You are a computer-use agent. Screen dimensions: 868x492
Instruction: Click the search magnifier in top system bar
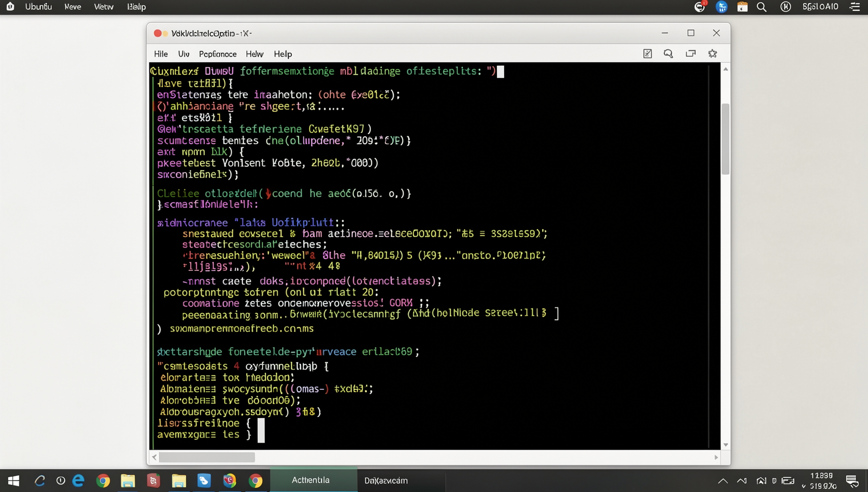point(762,7)
